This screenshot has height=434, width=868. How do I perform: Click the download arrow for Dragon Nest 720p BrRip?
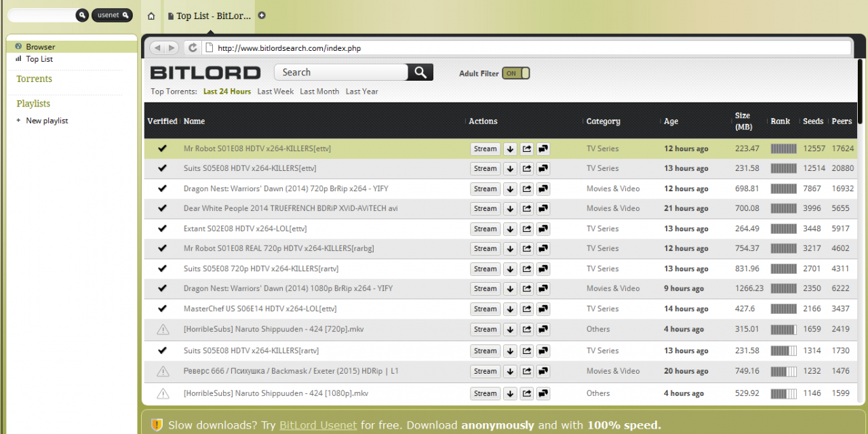tap(510, 189)
